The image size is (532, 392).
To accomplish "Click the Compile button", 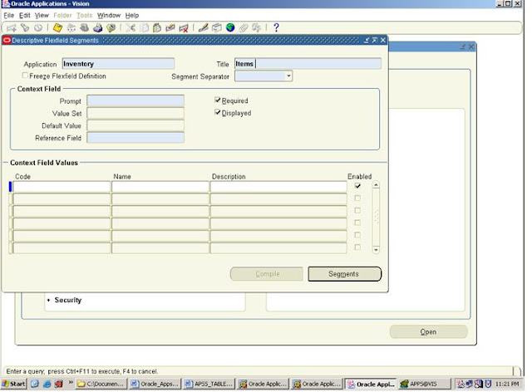I will coord(267,274).
